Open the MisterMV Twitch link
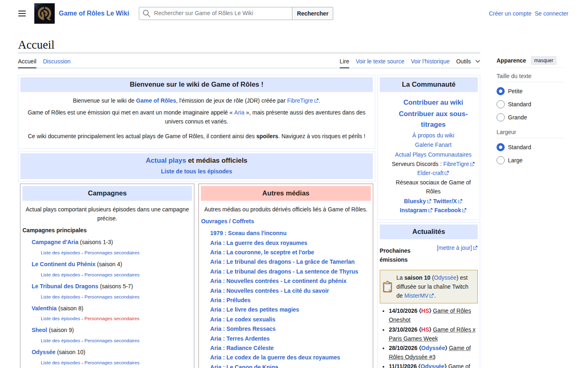Viewport: 588px width, 368px height. point(419,296)
